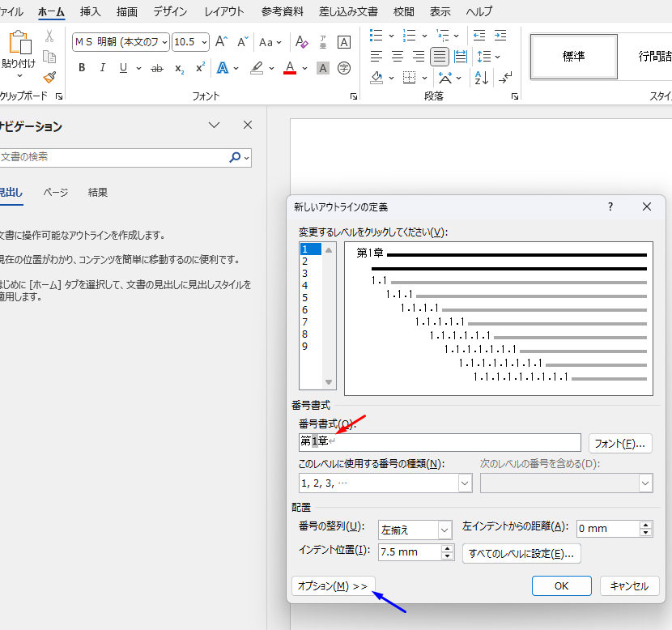Apply the text highlight color pen
Screen dimensions: 672x630
click(x=257, y=68)
